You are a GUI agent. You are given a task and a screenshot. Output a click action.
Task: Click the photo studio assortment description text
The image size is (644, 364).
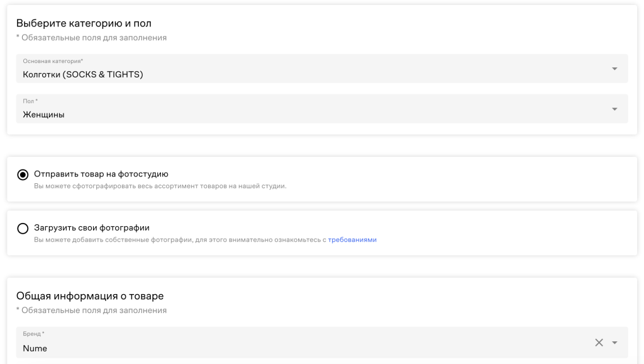(x=160, y=186)
